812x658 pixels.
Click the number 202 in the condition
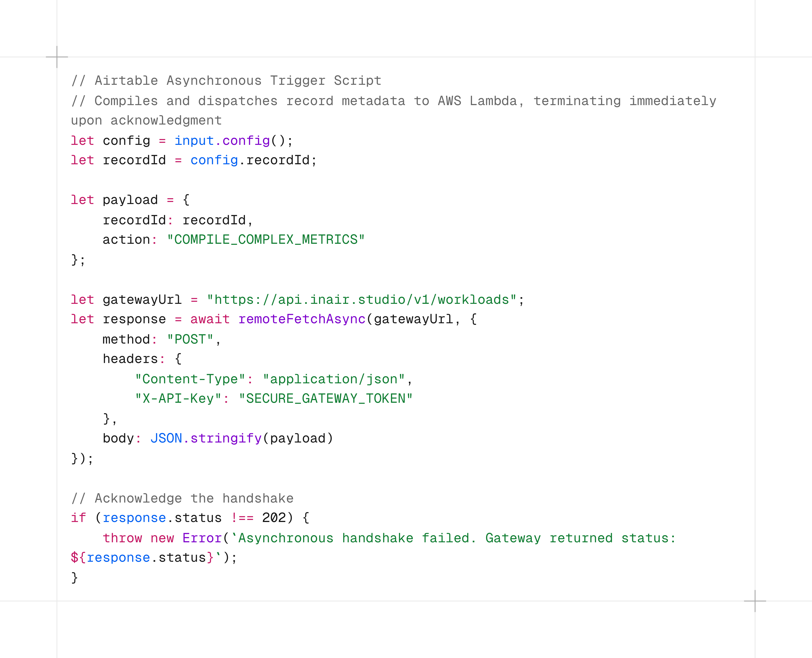click(274, 518)
